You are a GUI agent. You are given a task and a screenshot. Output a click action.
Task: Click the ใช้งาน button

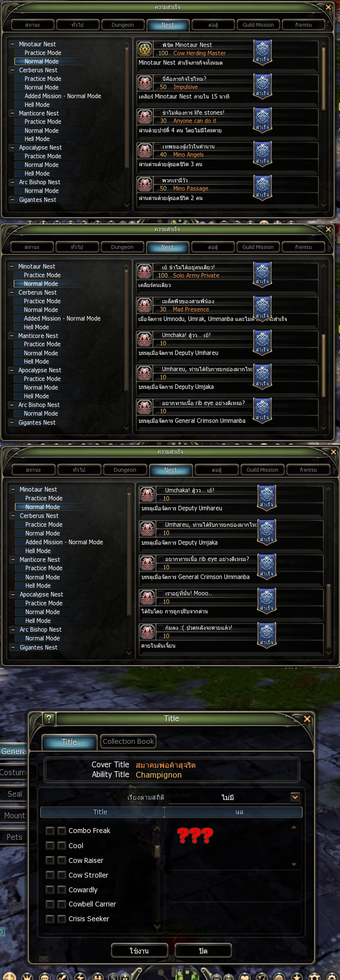click(139, 951)
